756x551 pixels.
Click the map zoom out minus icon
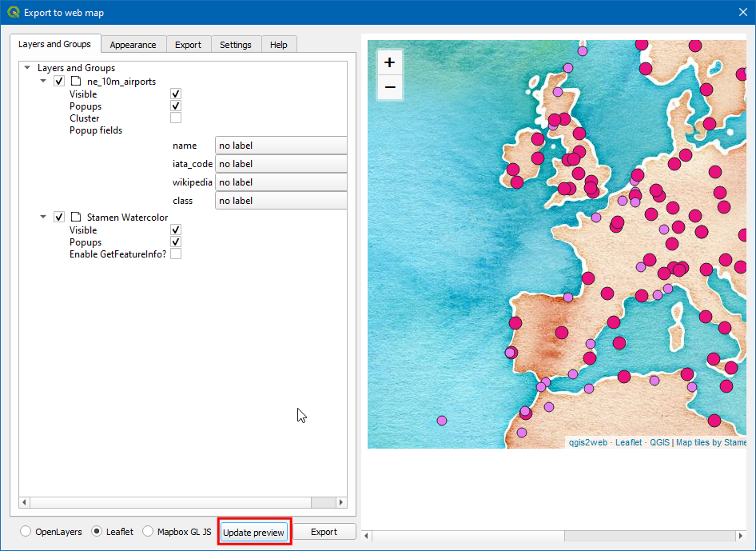pyautogui.click(x=389, y=87)
